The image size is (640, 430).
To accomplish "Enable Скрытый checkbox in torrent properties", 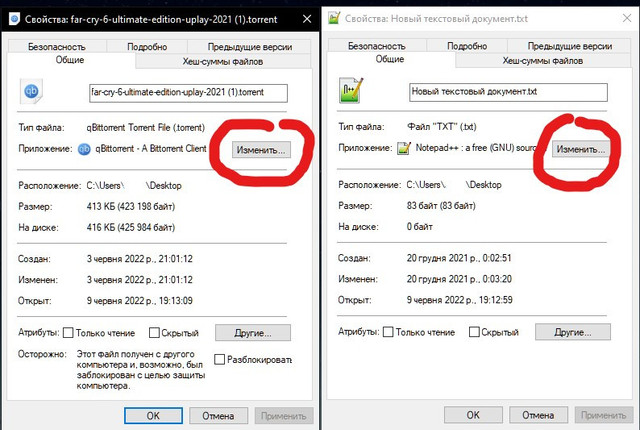I will 154,333.
